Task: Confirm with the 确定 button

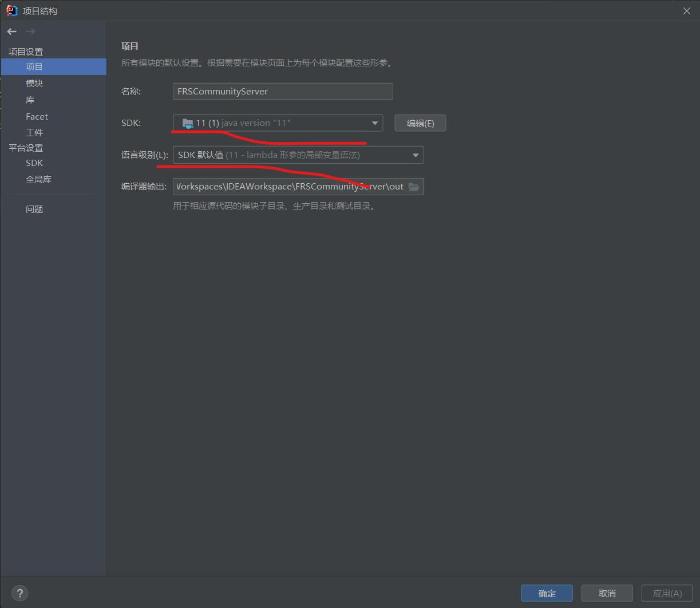Action: coord(547,593)
